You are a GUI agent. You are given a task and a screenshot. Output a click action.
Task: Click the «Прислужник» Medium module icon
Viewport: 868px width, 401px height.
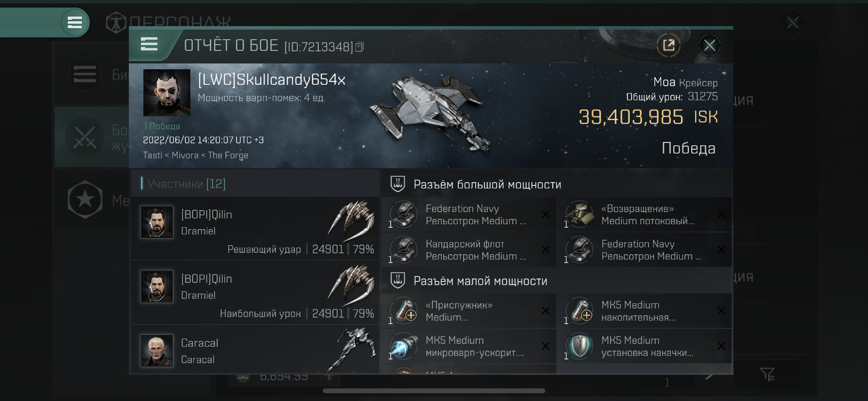click(404, 310)
